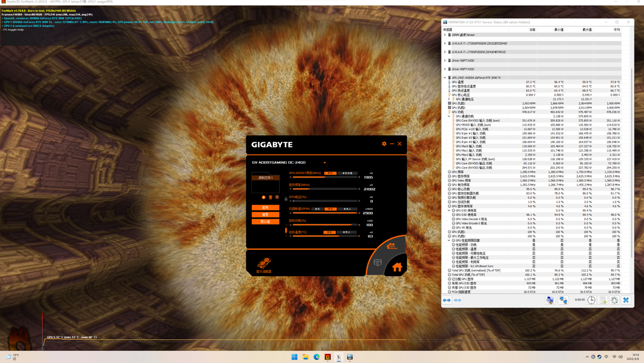Toggle the GPU voltage lock icon
Image resolution: width=644 pixels, height=363 pixels.
(286, 199)
